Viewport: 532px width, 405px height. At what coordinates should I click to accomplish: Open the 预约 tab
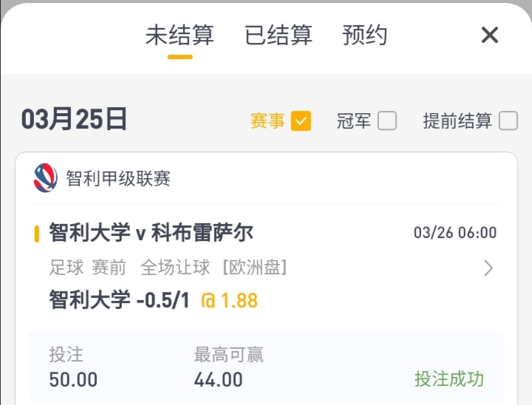tap(365, 35)
